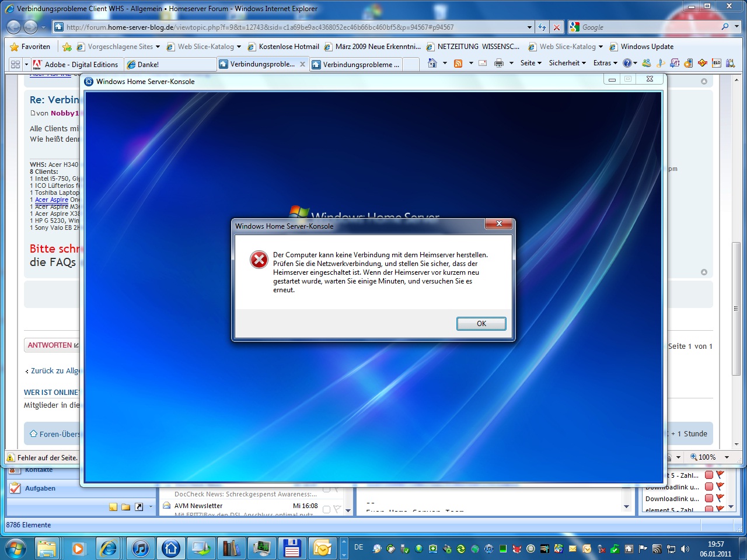This screenshot has width=747, height=560.
Task: Refresh the page in Internet Explorer
Action: pos(542,27)
